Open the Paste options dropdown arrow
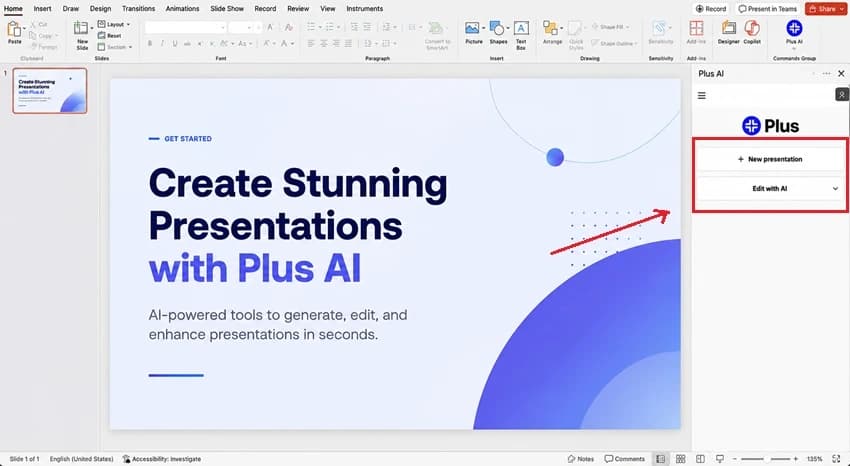850x466 pixels. click(x=24, y=29)
